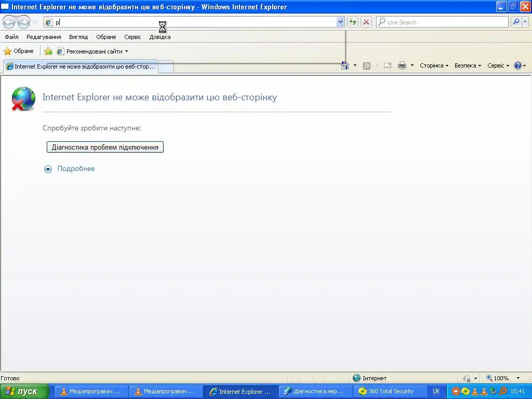The height and width of the screenshot is (399, 532).
Task: Expand the zoom level dropdown arrow
Action: click(x=518, y=378)
